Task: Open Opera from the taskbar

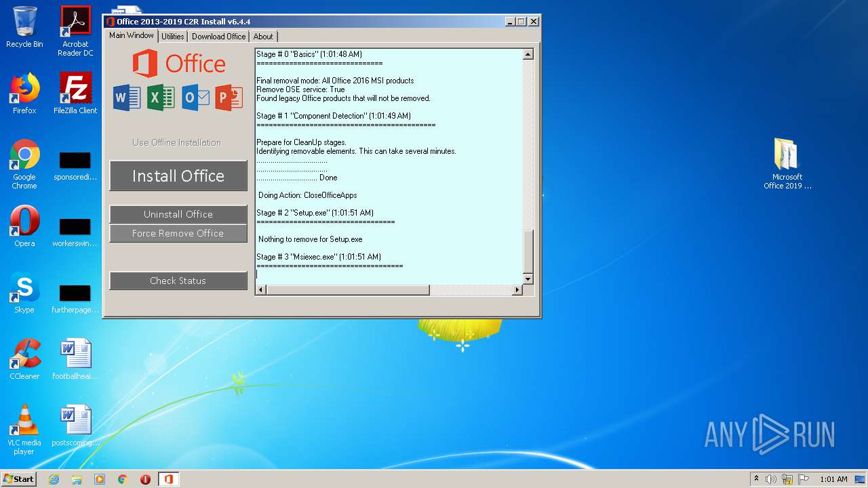Action: [145, 479]
